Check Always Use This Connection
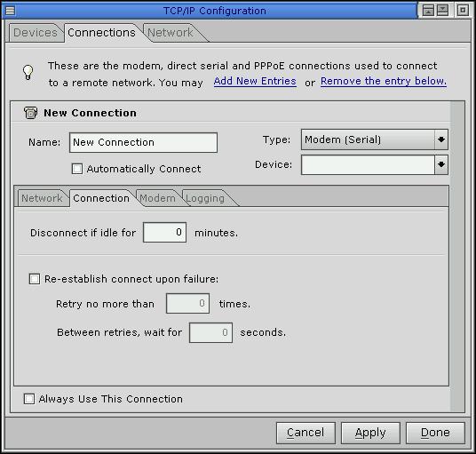476x454 pixels. pyautogui.click(x=29, y=399)
